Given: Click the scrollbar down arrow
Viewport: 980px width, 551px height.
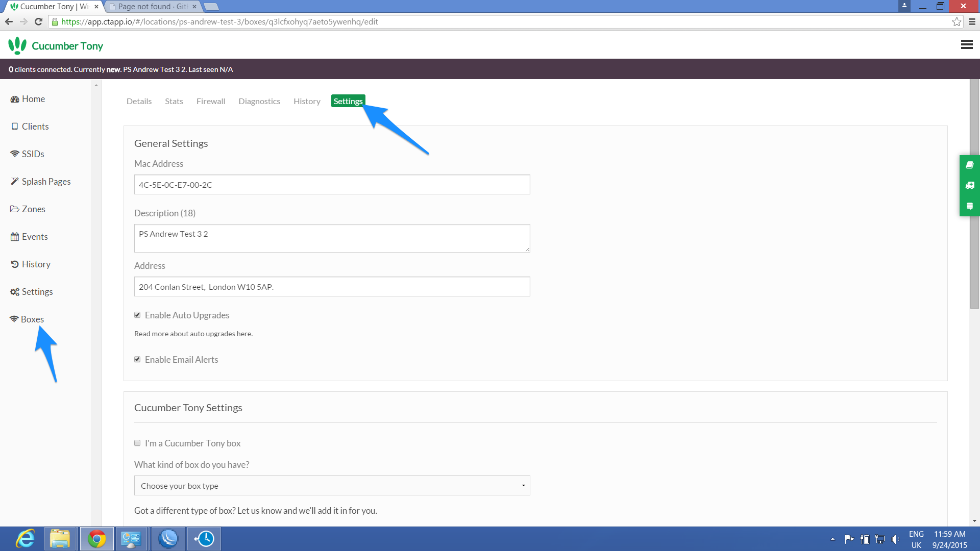Looking at the screenshot, I should pyautogui.click(x=974, y=521).
